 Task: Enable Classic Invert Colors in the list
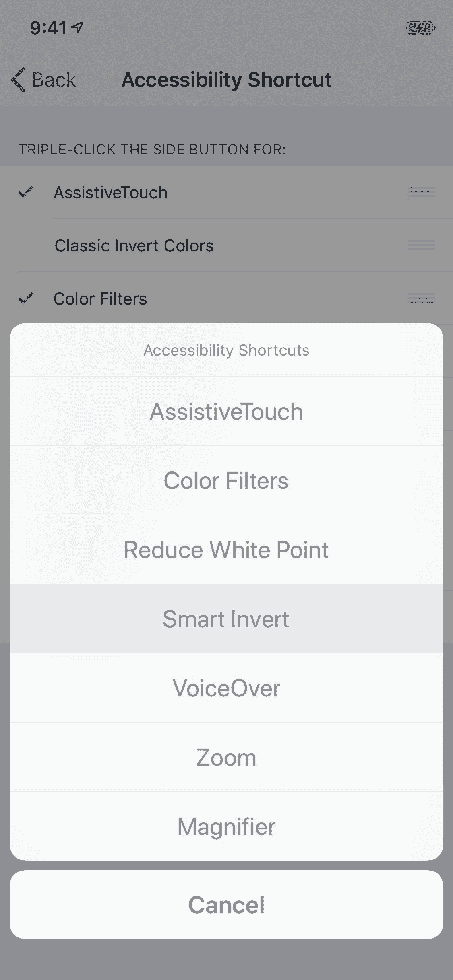tap(134, 245)
